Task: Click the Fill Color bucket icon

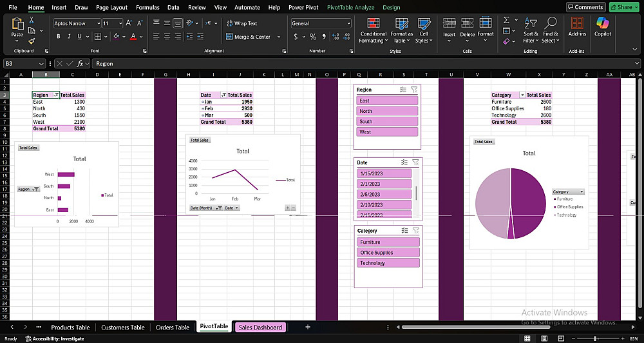Action: [x=117, y=37]
